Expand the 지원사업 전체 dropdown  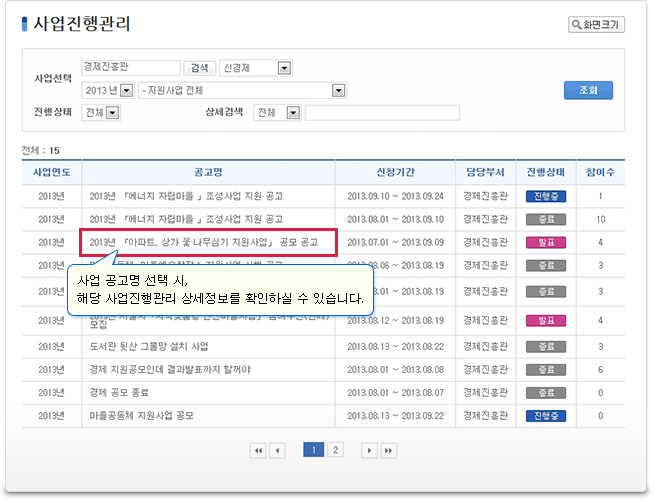(x=242, y=90)
